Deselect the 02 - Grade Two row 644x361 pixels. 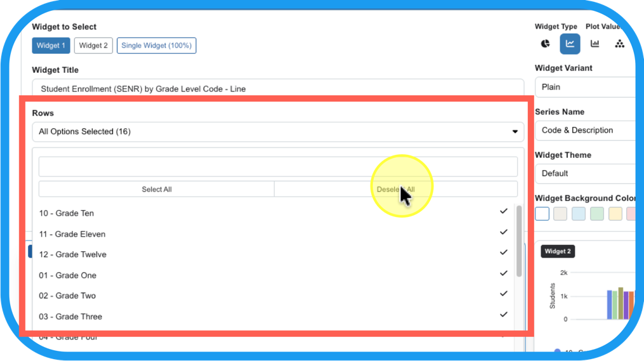click(503, 294)
